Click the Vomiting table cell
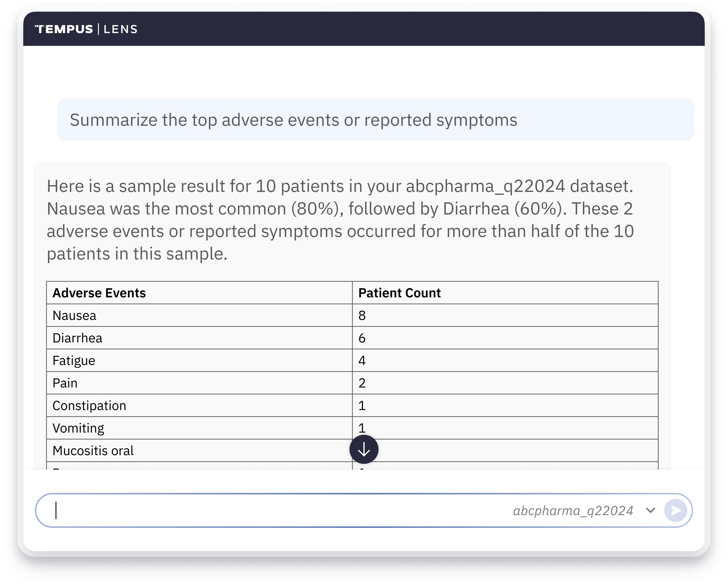728x586 pixels. click(199, 428)
